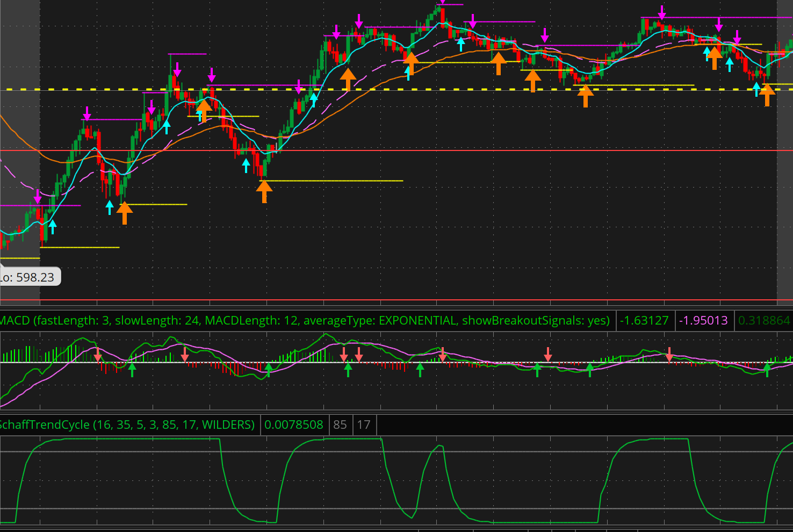
Task: Click the MACD average value -1.95013
Action: pos(703,321)
